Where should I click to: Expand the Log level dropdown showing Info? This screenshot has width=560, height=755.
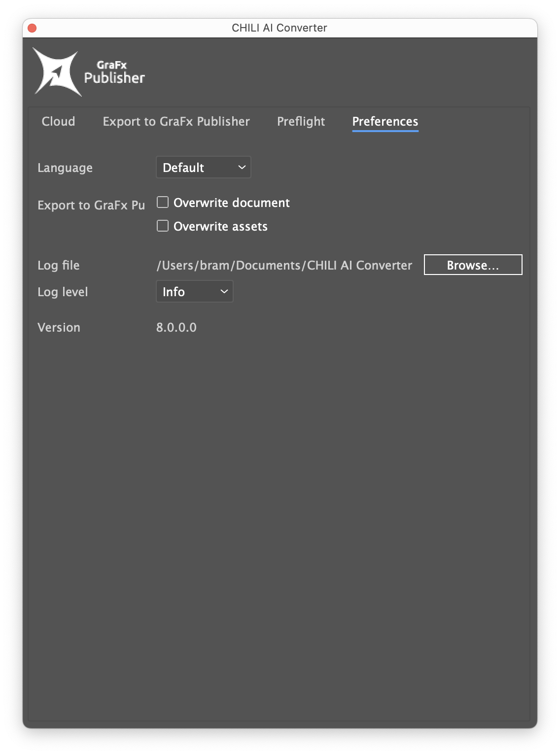195,292
